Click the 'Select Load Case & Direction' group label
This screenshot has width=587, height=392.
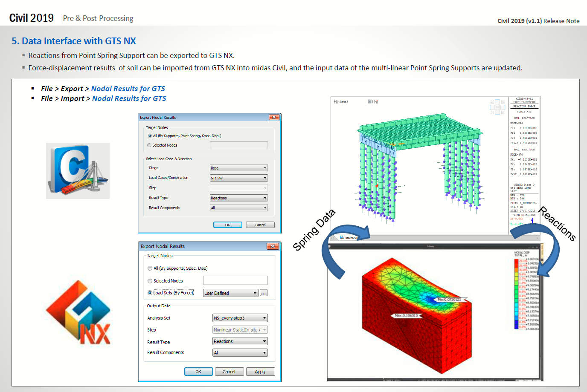pos(169,159)
